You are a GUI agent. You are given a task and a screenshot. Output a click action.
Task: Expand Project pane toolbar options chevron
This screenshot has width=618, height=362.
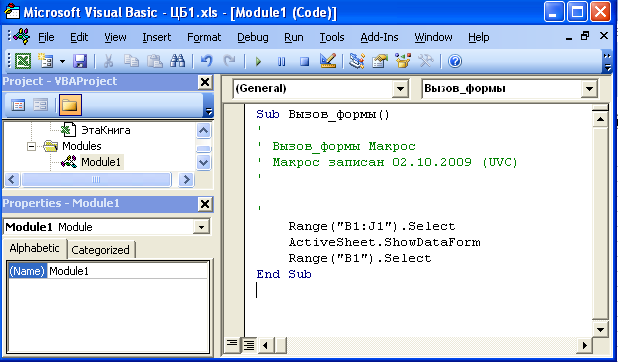click(209, 106)
